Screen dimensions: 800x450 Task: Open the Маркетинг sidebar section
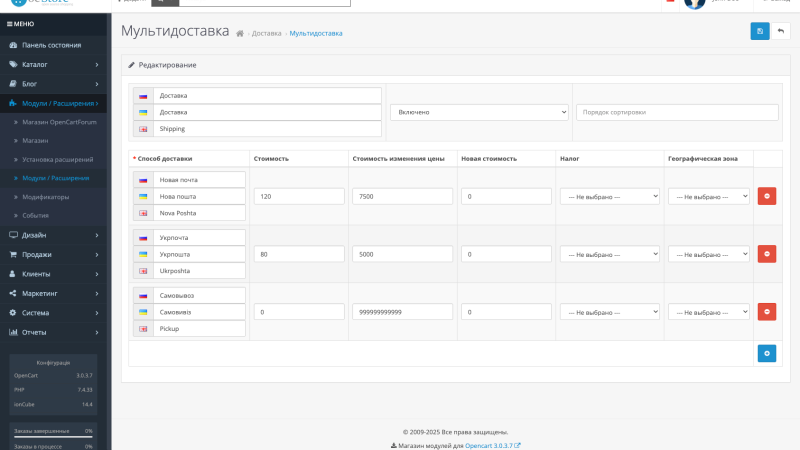point(54,293)
